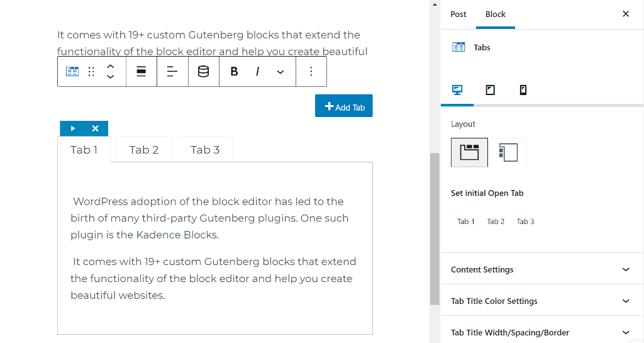
Task: Remove Tab 1 using the X icon
Action: click(96, 128)
